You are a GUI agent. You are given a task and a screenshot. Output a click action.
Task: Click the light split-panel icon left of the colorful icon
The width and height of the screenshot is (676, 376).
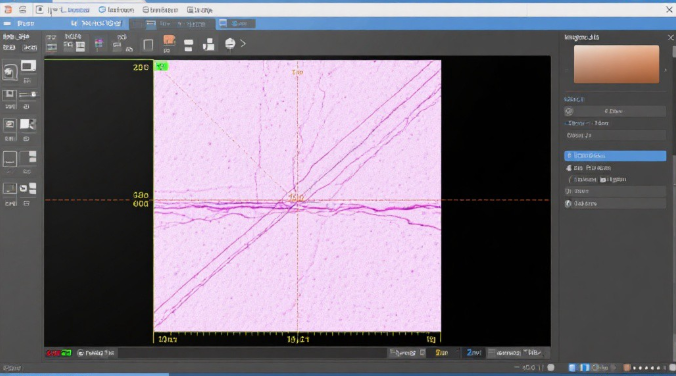tap(81, 47)
